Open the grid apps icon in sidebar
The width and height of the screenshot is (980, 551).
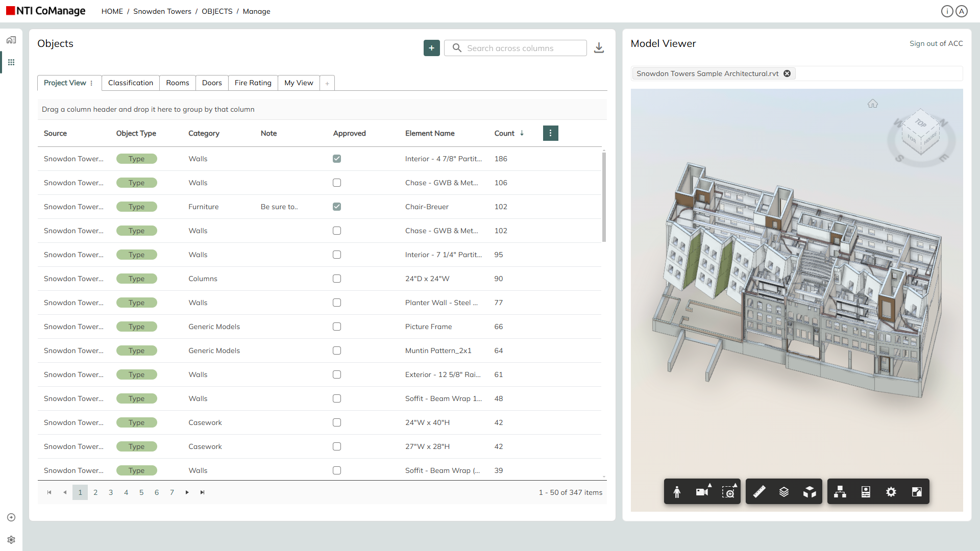(11, 62)
